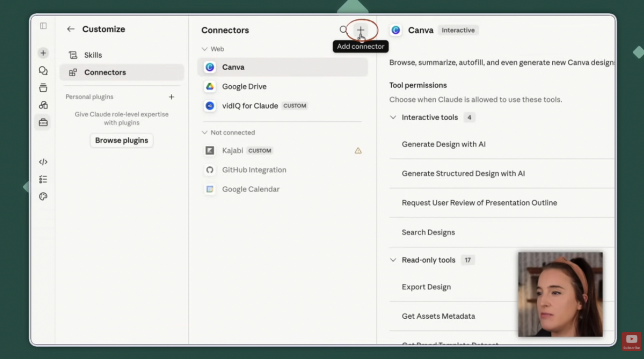Viewport: 644px width, 359px height.
Task: Select the GitHub Integration connector
Action: [x=282, y=170]
